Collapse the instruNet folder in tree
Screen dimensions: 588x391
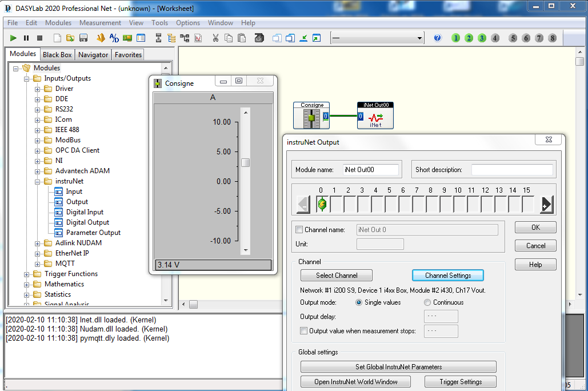(x=38, y=182)
